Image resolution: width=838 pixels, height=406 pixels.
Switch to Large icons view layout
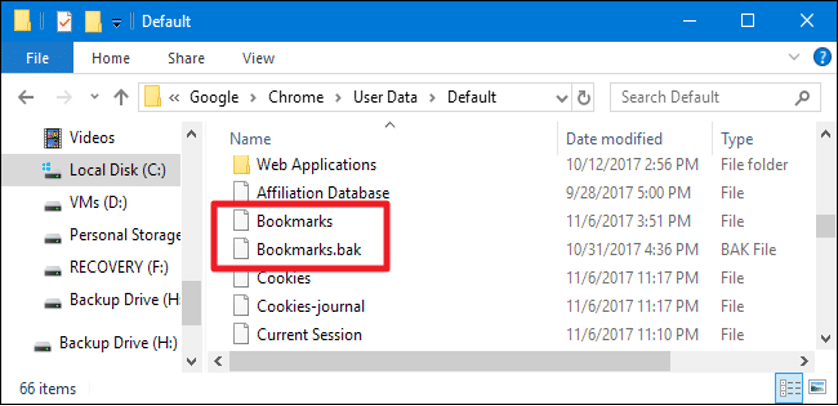coord(814,386)
